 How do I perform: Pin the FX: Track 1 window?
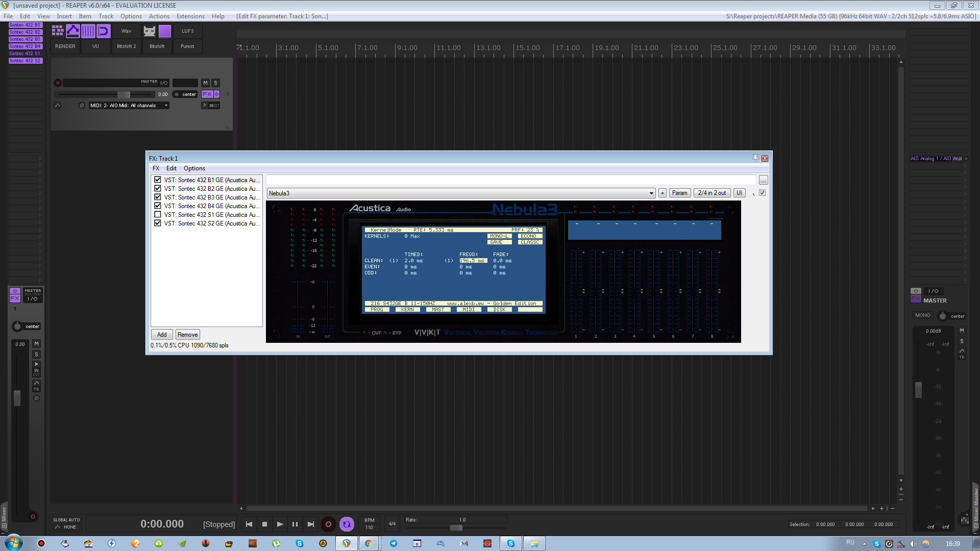click(x=755, y=158)
